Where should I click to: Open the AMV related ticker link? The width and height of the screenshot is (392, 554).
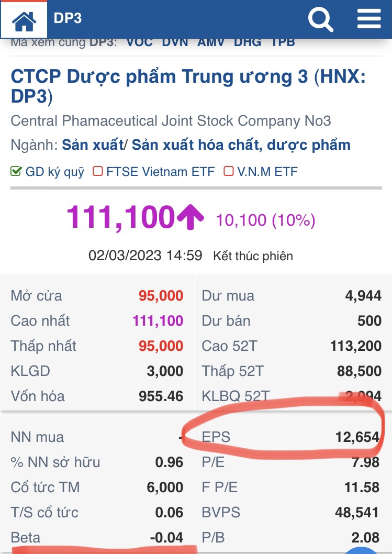click(211, 42)
